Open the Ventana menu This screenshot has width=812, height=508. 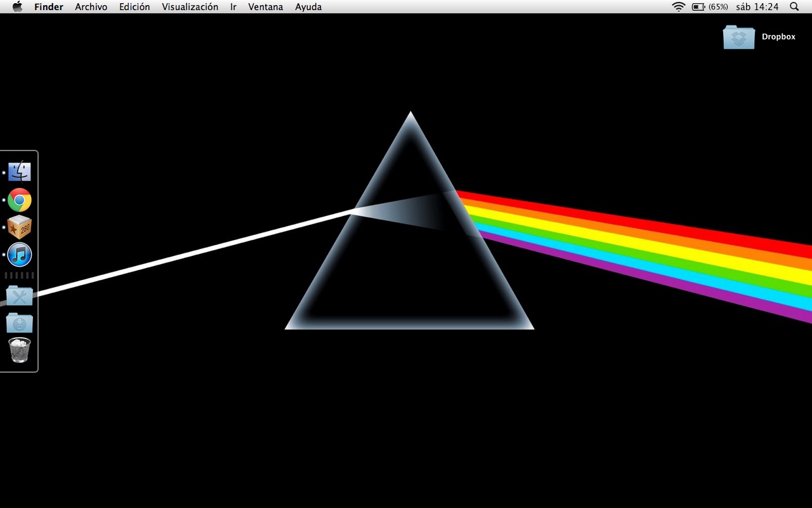point(266,7)
